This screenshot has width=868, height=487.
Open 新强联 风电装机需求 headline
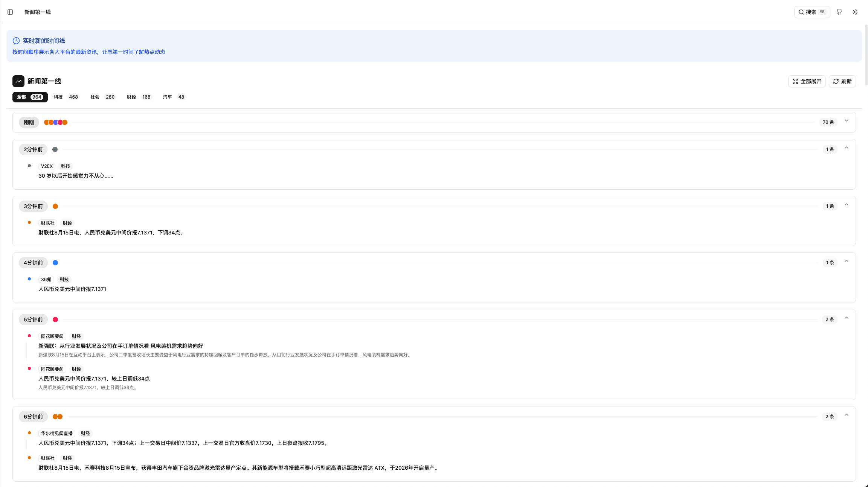click(x=121, y=346)
